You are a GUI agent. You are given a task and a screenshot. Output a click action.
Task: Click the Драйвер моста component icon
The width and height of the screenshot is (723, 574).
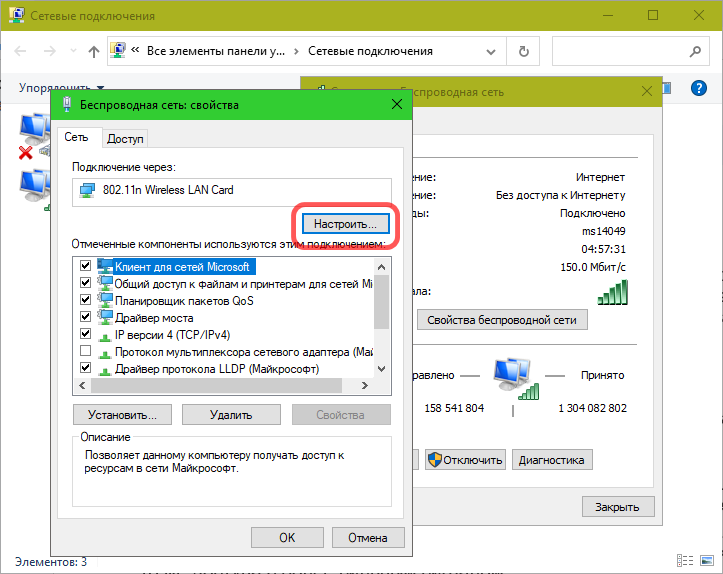click(x=104, y=318)
